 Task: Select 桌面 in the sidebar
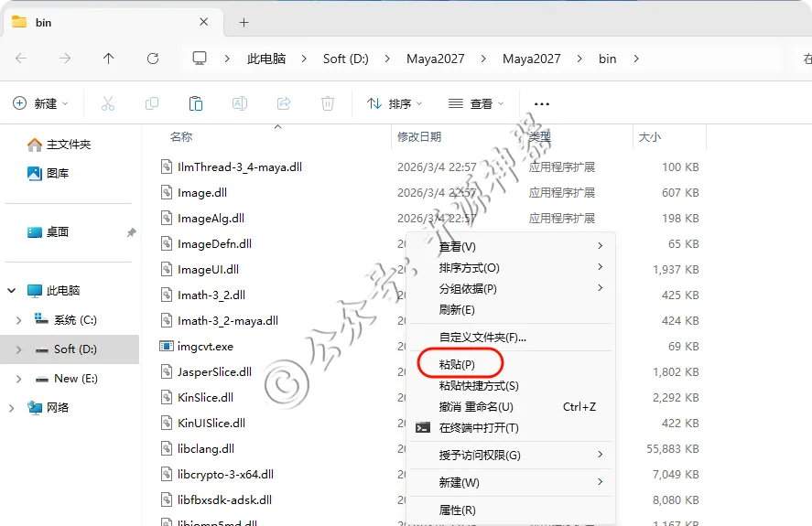coord(49,232)
